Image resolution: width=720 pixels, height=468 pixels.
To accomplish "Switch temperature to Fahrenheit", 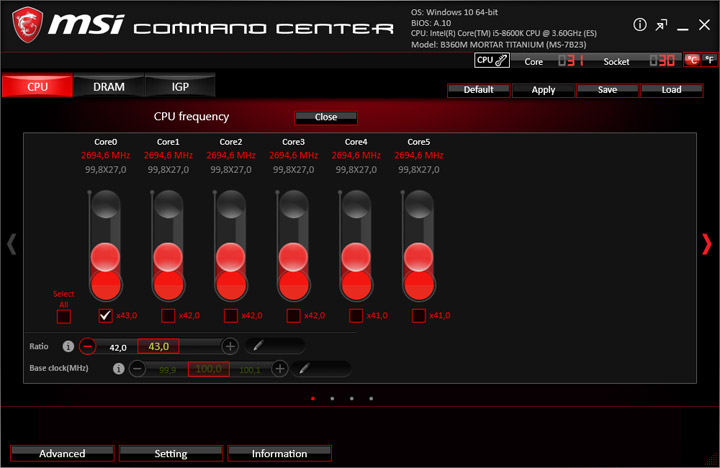I will (709, 60).
